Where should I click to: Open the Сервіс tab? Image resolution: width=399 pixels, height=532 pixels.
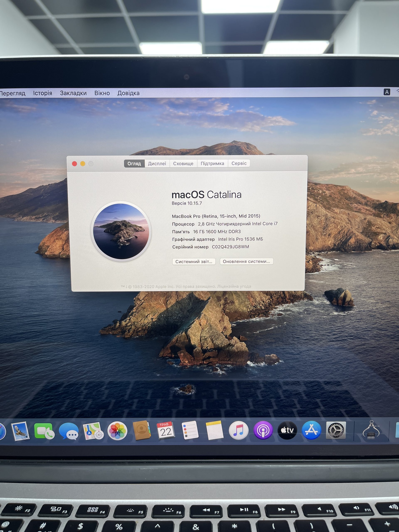click(x=239, y=163)
